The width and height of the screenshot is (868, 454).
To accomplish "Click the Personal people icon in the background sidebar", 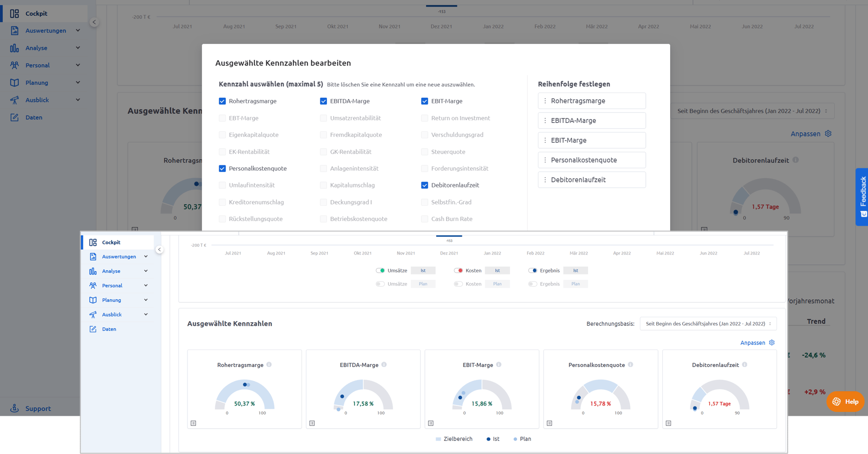I will tap(14, 65).
